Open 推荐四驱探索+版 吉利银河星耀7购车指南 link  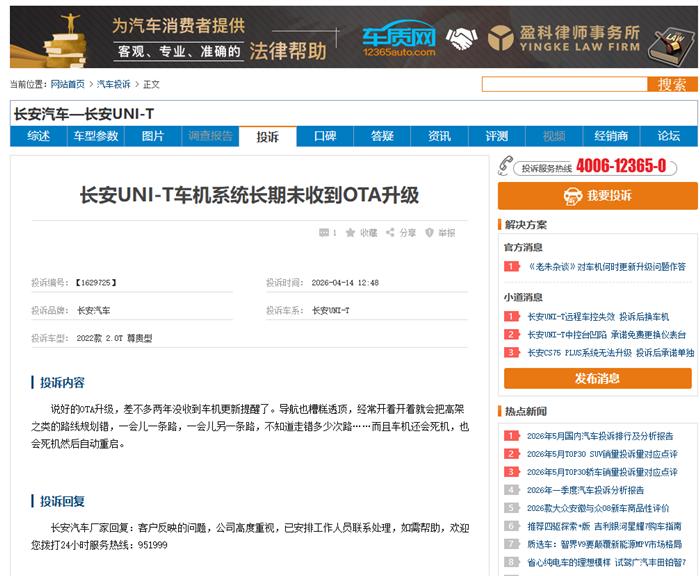point(604,526)
